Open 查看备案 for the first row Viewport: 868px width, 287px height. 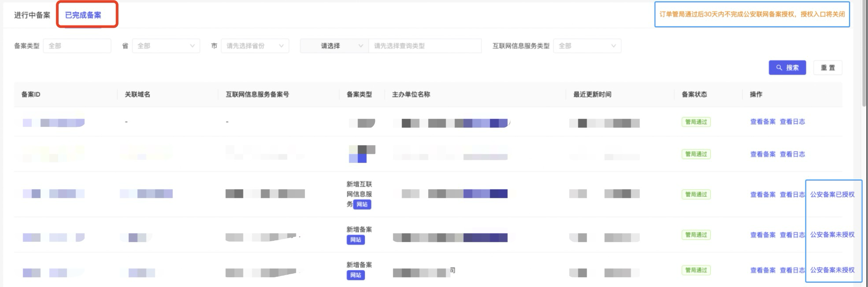pyautogui.click(x=763, y=122)
